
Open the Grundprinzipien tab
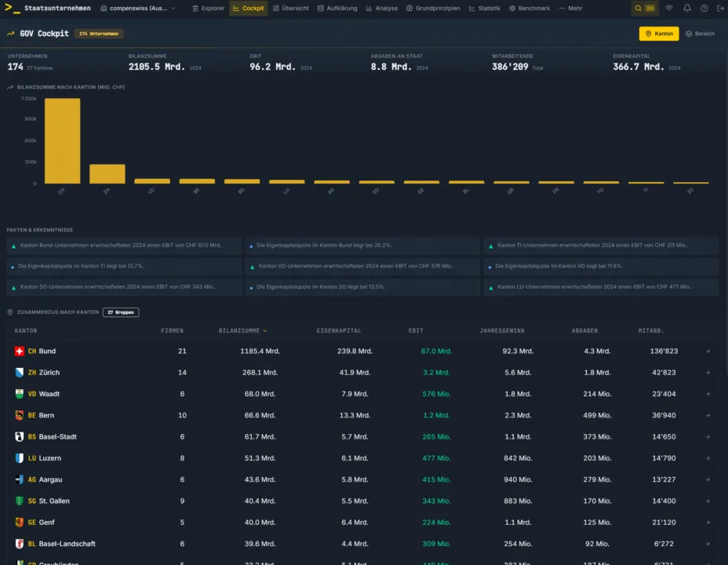coord(433,9)
